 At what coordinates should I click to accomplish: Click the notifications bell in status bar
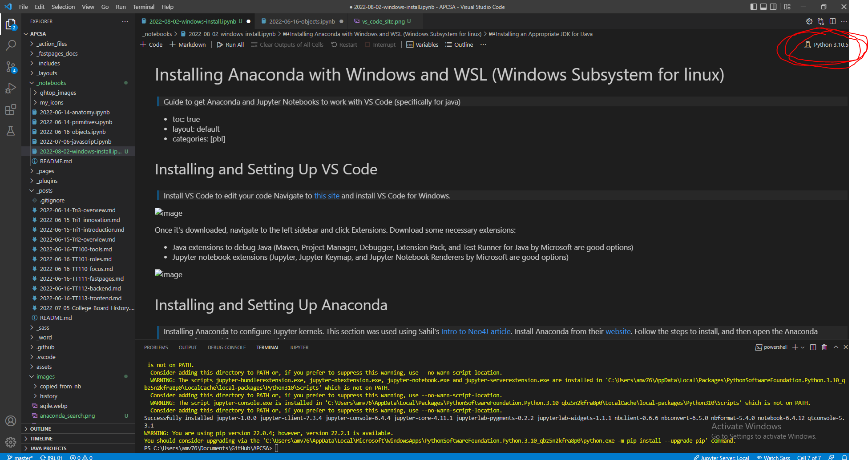coord(844,457)
